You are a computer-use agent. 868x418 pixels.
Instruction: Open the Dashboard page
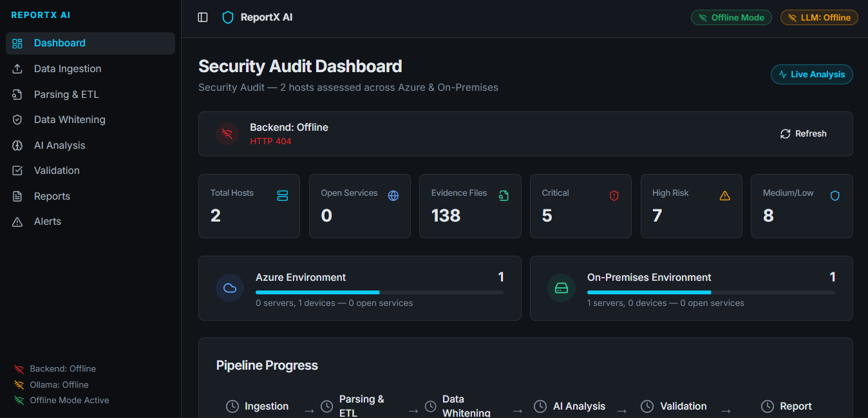point(90,43)
